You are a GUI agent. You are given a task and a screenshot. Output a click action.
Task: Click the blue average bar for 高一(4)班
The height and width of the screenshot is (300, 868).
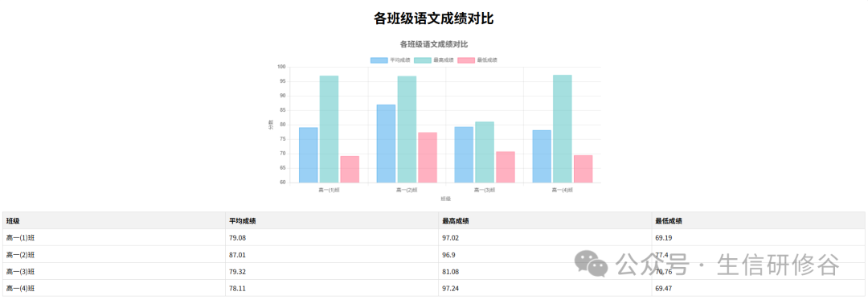[542, 157]
